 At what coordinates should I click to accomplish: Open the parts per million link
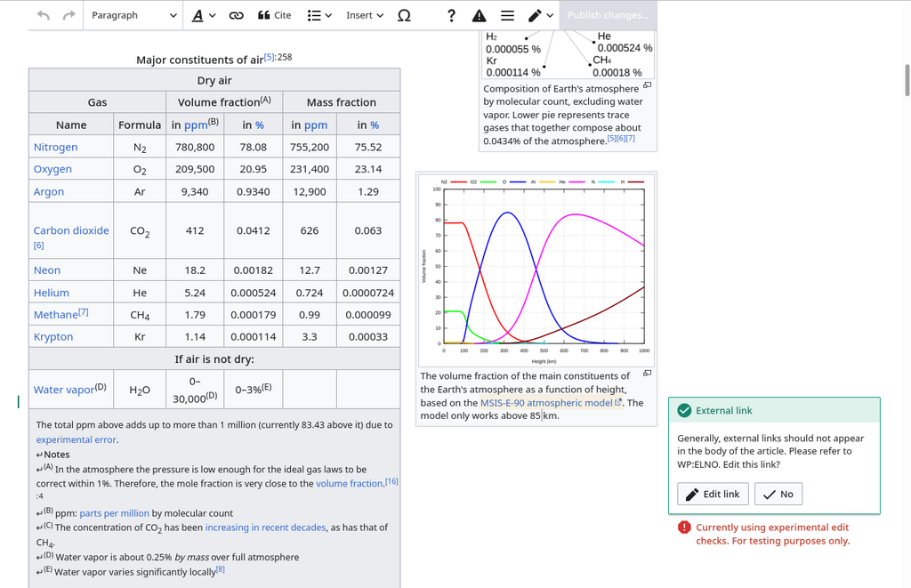[114, 513]
